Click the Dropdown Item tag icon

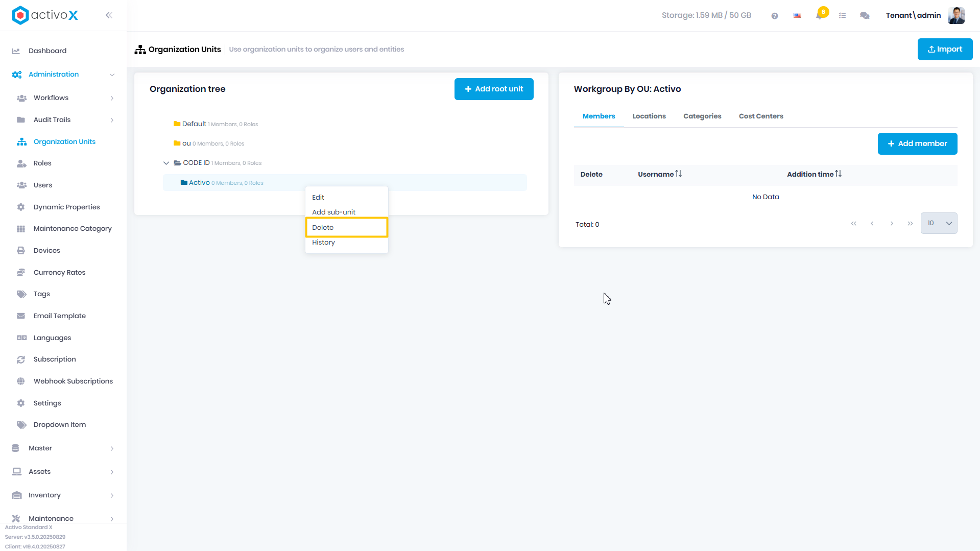pyautogui.click(x=21, y=425)
